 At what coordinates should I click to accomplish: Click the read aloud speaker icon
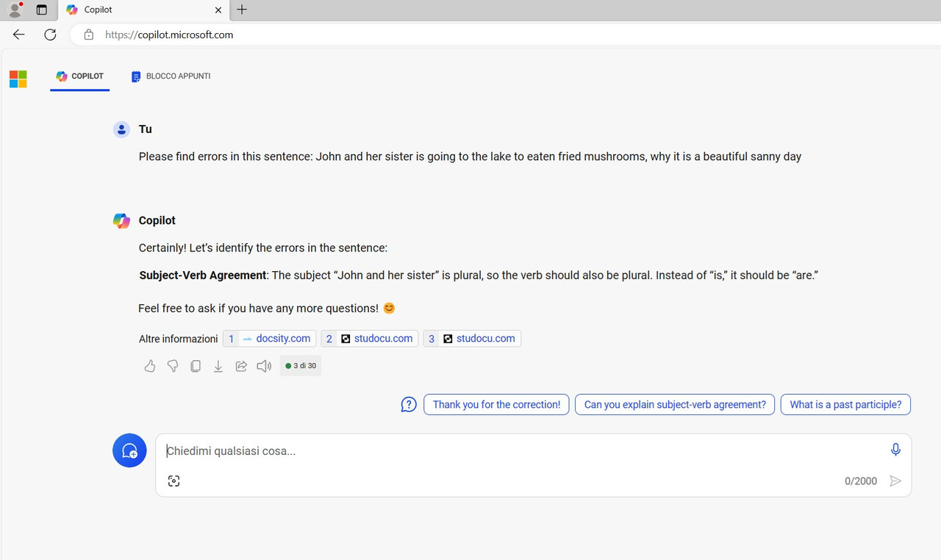[264, 366]
